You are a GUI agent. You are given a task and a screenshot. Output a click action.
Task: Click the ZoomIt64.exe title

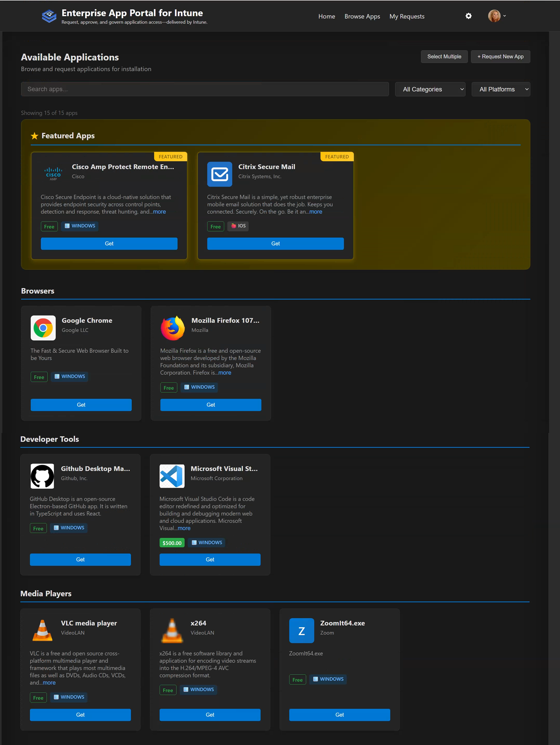point(342,623)
